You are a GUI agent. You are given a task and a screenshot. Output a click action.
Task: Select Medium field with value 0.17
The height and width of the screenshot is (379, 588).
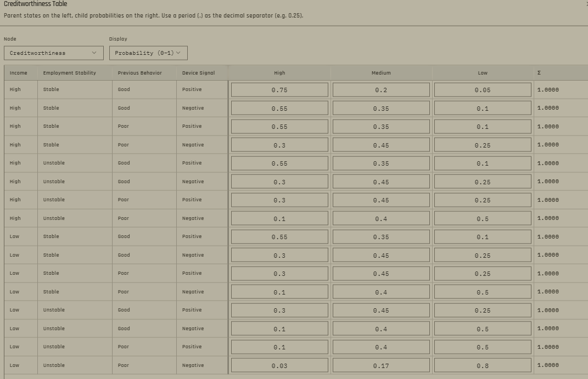(x=381, y=365)
